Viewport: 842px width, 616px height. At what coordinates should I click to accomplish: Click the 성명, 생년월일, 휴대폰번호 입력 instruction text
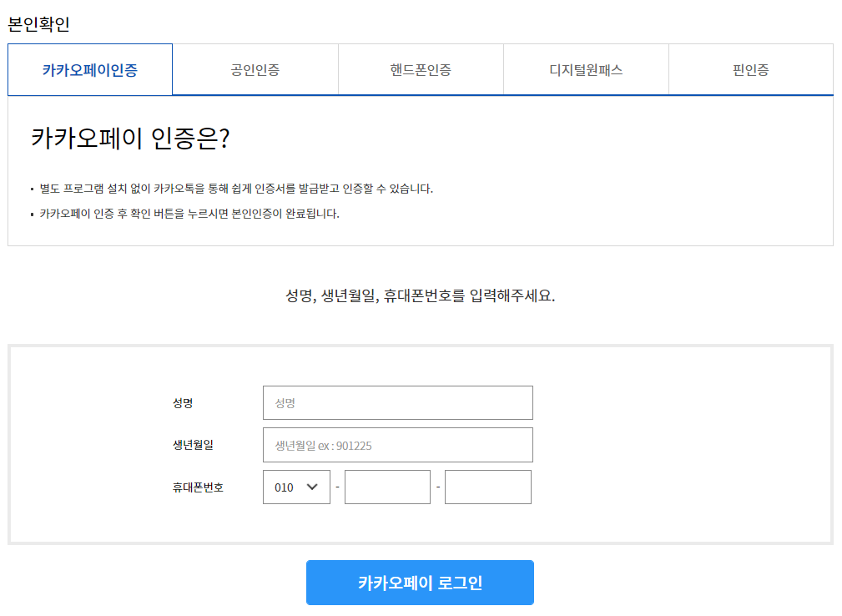tap(420, 295)
